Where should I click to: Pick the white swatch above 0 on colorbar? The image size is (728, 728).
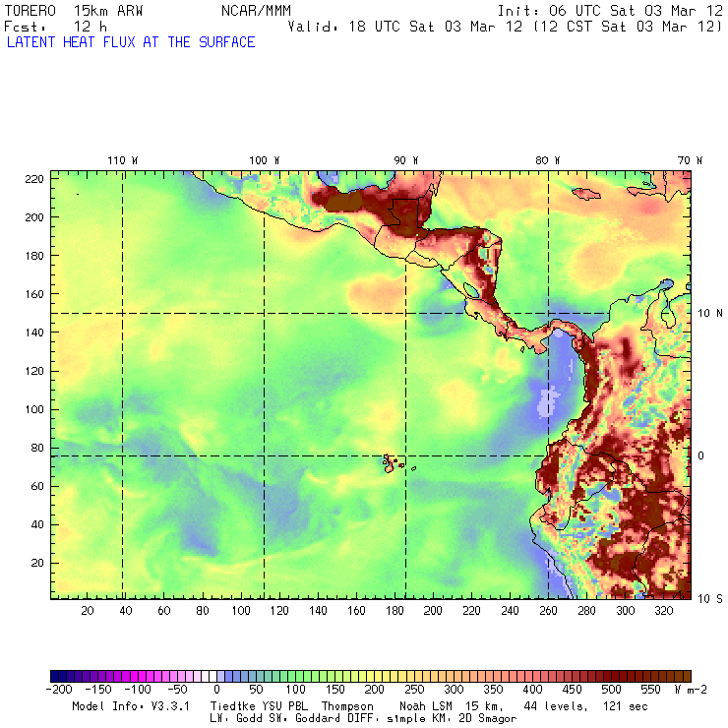point(212,676)
